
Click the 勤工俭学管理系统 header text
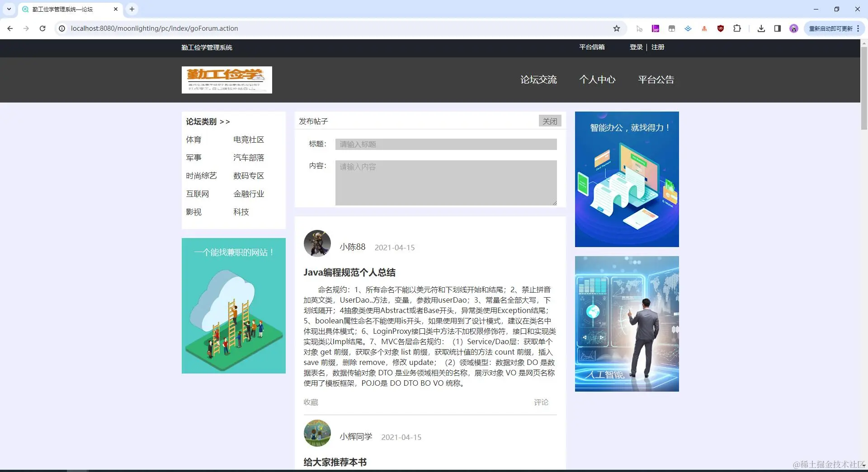tap(207, 47)
